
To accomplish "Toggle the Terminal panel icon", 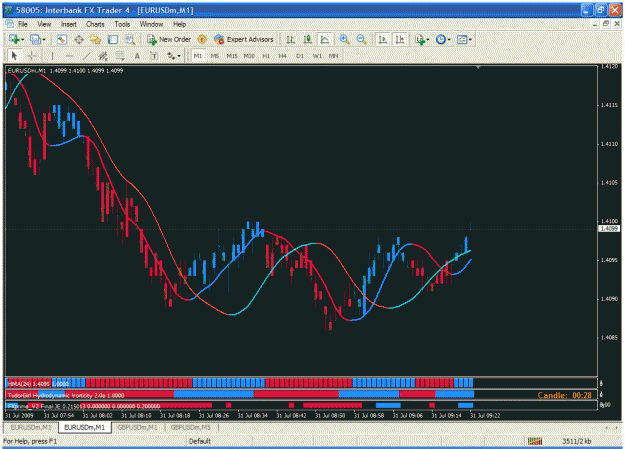I will coord(113,39).
